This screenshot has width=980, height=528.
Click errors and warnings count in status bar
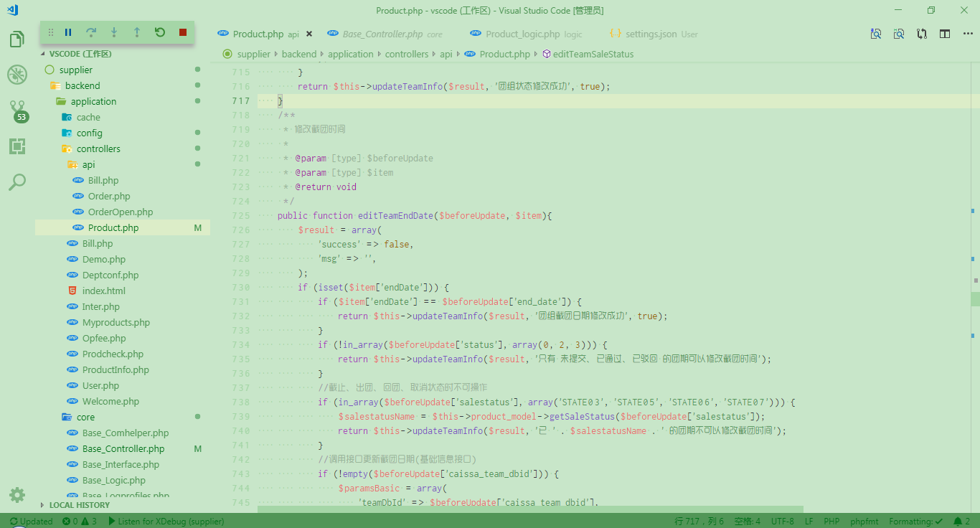coord(80,521)
